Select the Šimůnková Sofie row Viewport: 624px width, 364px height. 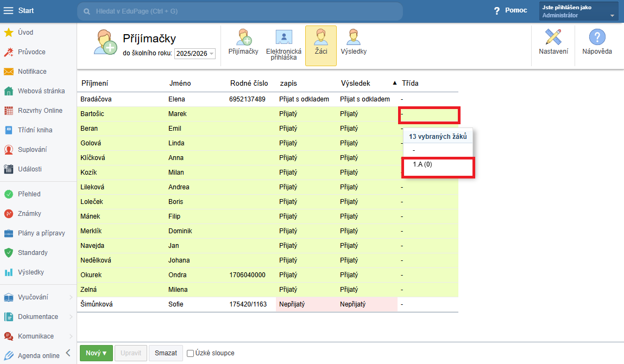click(x=267, y=304)
